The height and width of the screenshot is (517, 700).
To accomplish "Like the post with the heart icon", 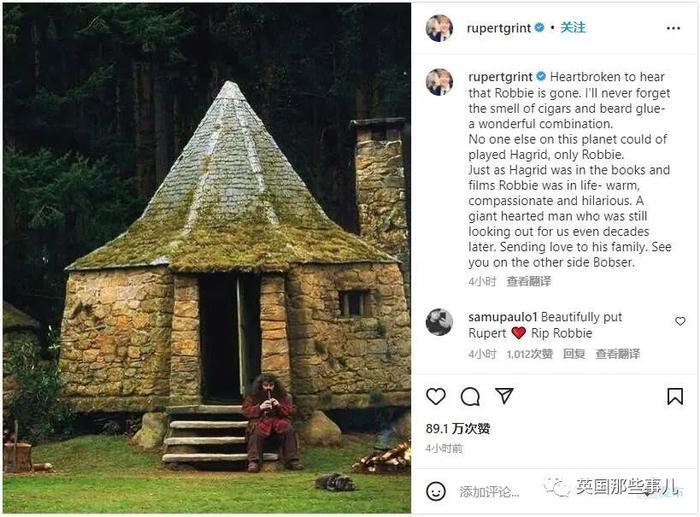I will click(436, 397).
